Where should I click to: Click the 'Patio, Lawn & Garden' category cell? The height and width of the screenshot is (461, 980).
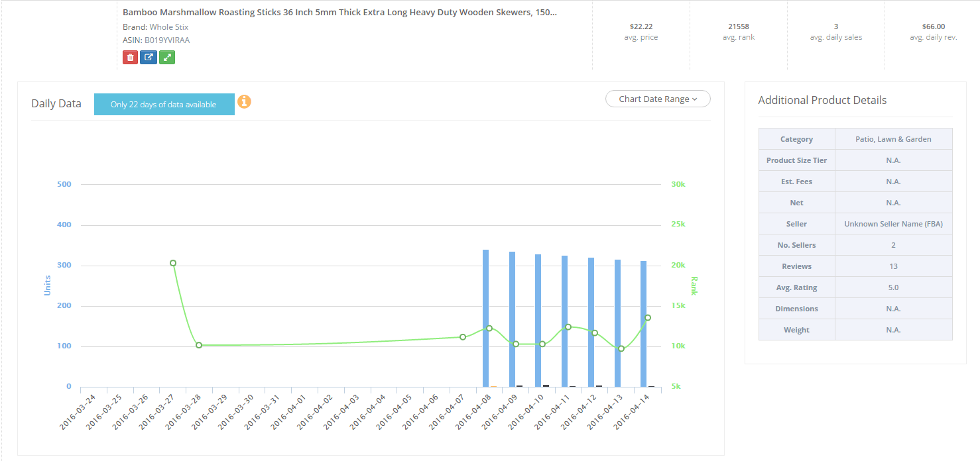893,139
